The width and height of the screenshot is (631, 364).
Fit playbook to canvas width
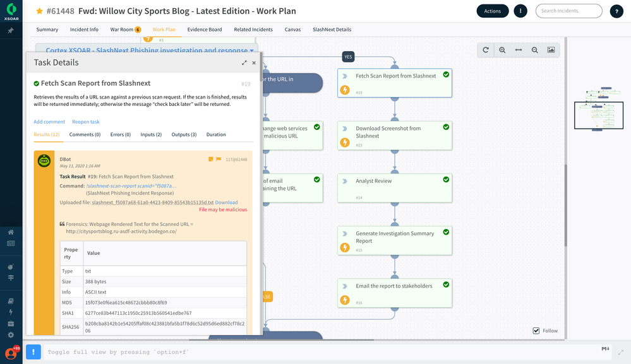point(519,50)
